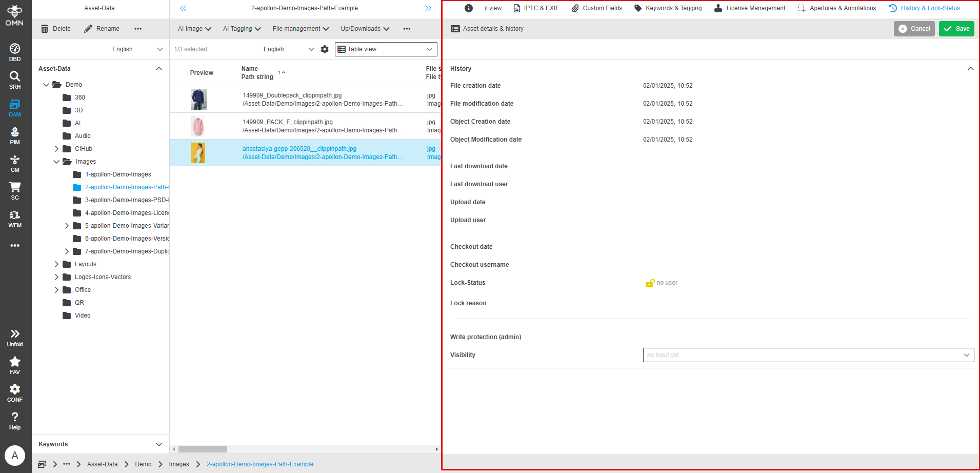Open tree language dropdown showing English
The width and height of the screenshot is (980, 473).
[x=137, y=49]
